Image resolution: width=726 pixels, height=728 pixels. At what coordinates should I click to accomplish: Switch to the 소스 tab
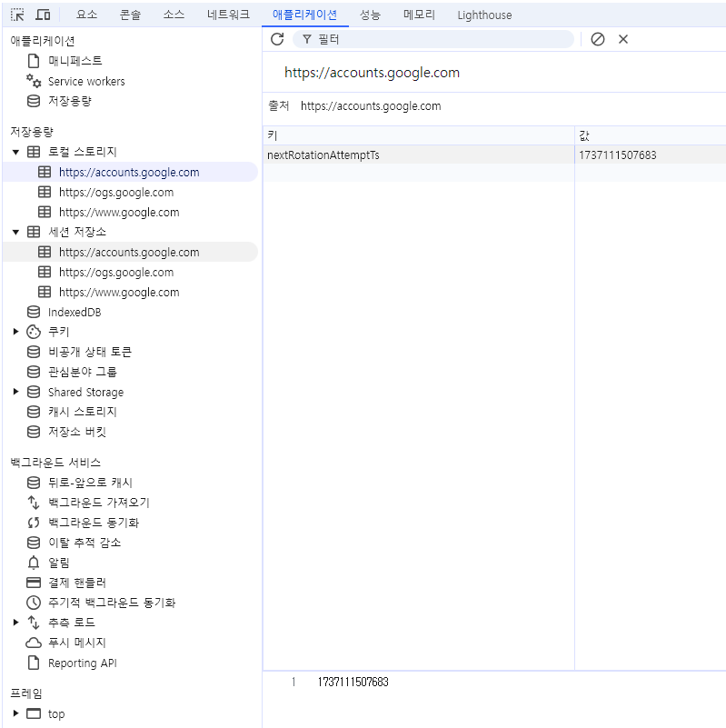pyautogui.click(x=174, y=15)
